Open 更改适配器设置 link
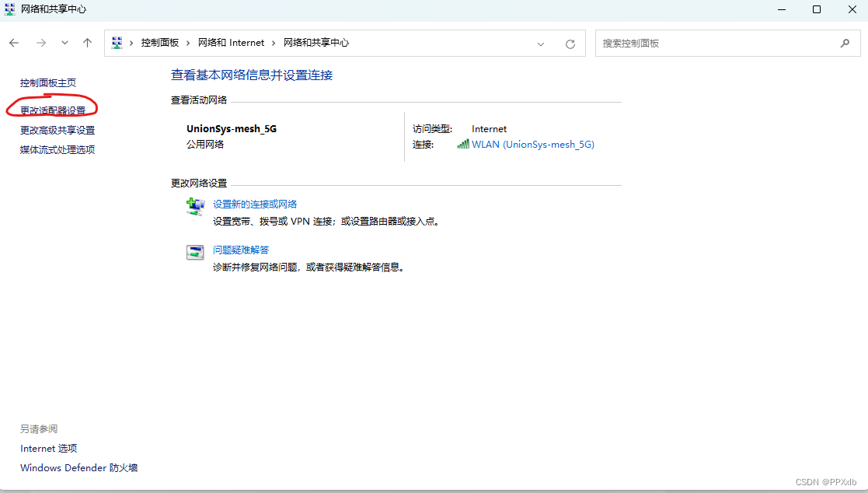 53,110
